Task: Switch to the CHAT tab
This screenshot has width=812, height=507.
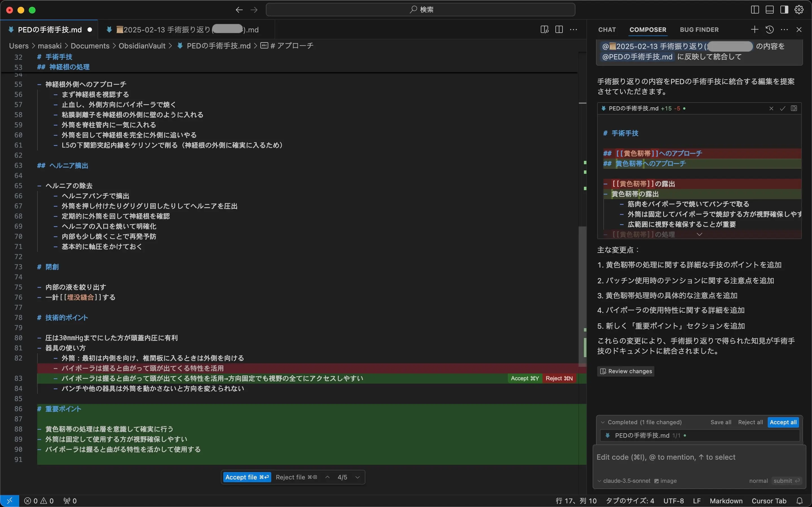Action: 607,30
